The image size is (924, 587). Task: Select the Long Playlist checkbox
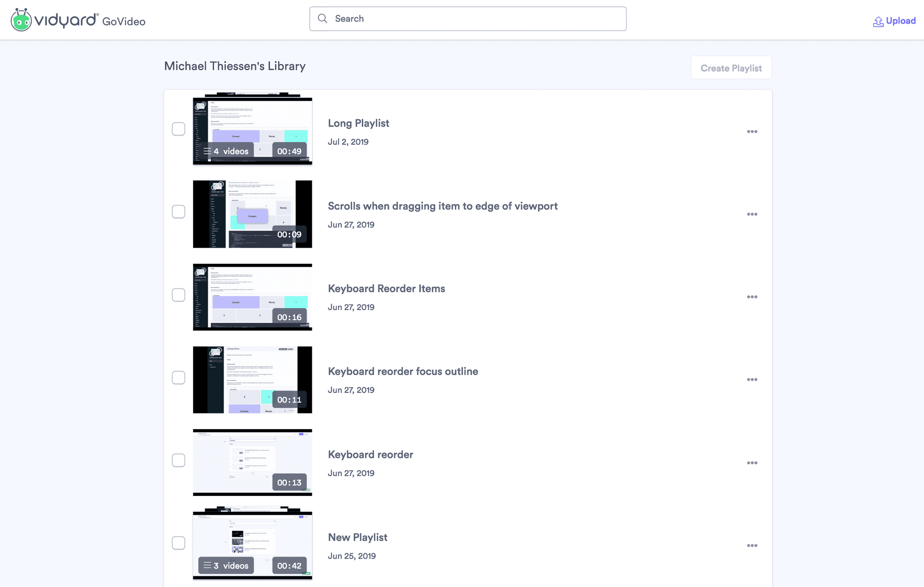pos(179,129)
